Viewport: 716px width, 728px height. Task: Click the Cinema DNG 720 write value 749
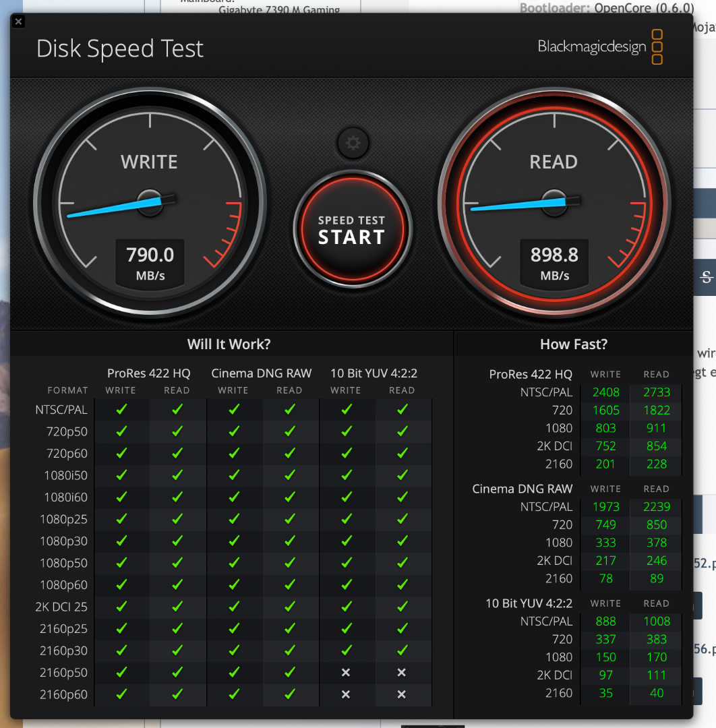606,525
